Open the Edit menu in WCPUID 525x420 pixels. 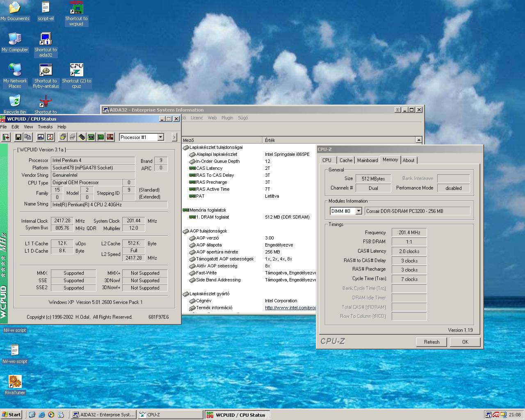tap(15, 127)
